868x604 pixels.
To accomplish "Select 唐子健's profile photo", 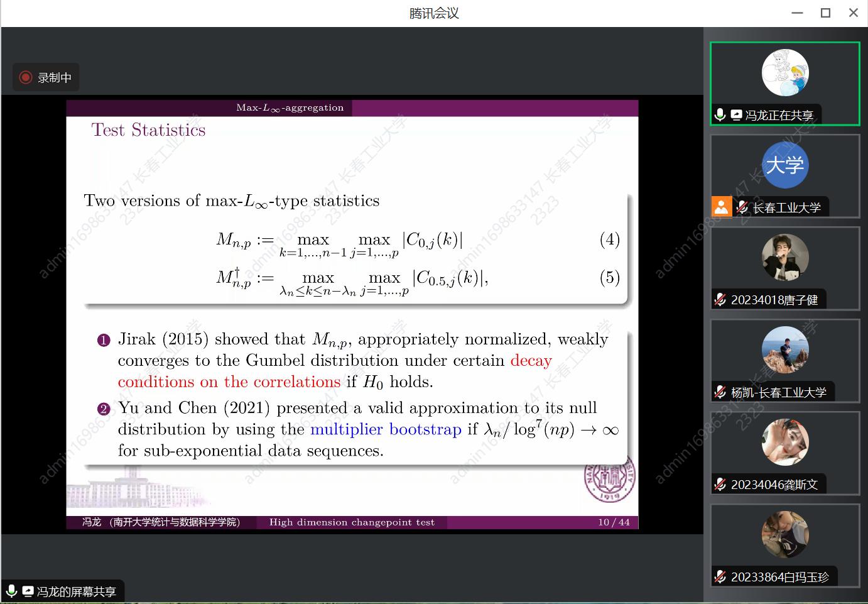I will coord(784,258).
